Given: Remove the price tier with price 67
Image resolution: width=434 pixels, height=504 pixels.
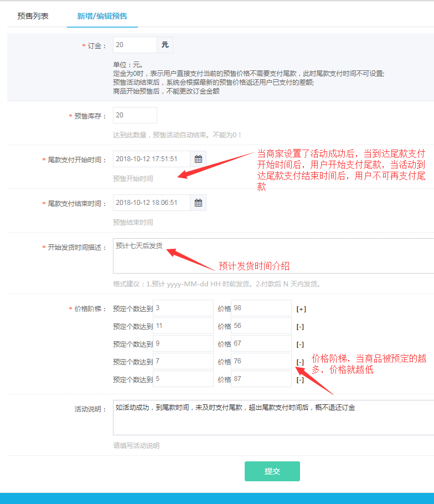Looking at the screenshot, I should coord(300,344).
